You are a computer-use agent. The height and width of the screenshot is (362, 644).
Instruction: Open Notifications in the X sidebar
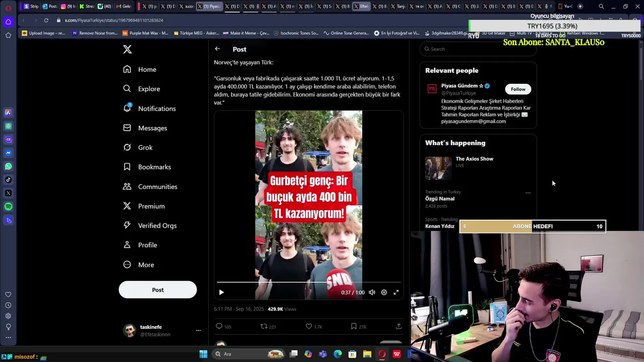[149, 108]
